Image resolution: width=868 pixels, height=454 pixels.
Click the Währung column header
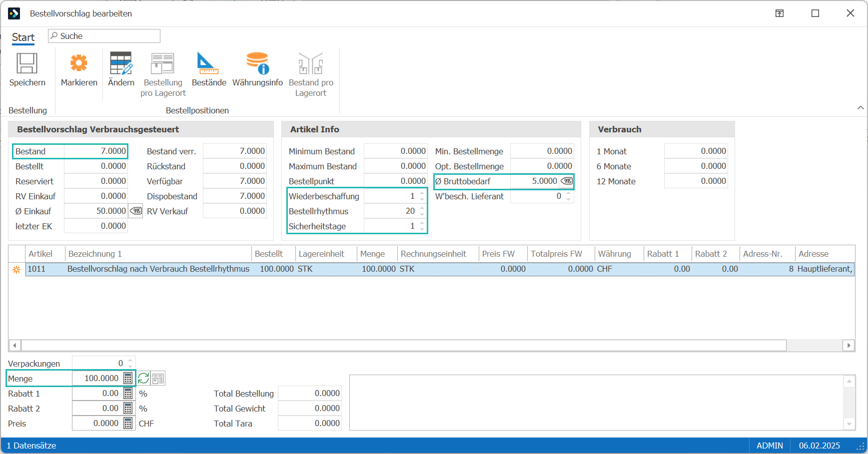(619, 254)
